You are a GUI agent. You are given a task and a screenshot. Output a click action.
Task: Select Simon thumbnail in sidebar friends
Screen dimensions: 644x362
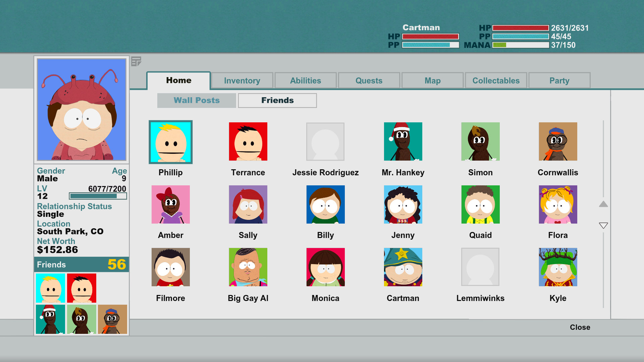click(x=82, y=319)
